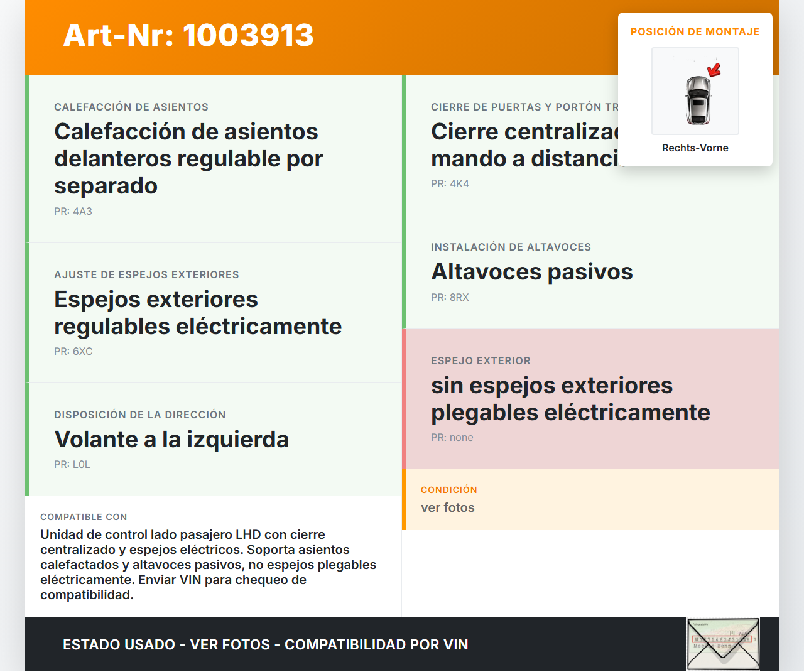This screenshot has width=804, height=672.
Task: Select Volante a la izquierda heading
Action: [171, 439]
